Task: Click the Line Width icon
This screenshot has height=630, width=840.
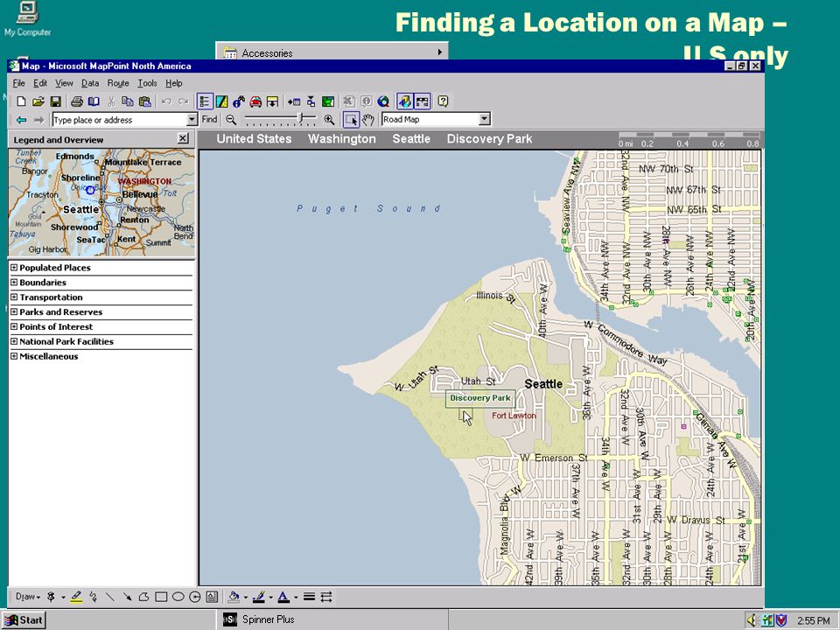Action: tap(309, 597)
